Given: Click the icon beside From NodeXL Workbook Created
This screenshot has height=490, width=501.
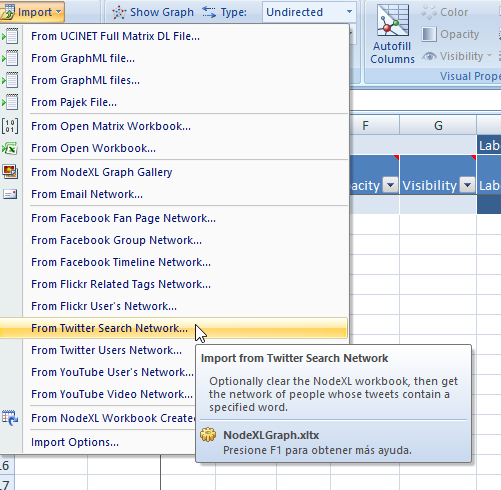Looking at the screenshot, I should coord(10,418).
